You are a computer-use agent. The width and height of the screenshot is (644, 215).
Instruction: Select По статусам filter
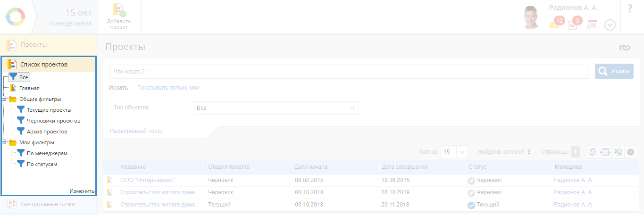point(42,164)
